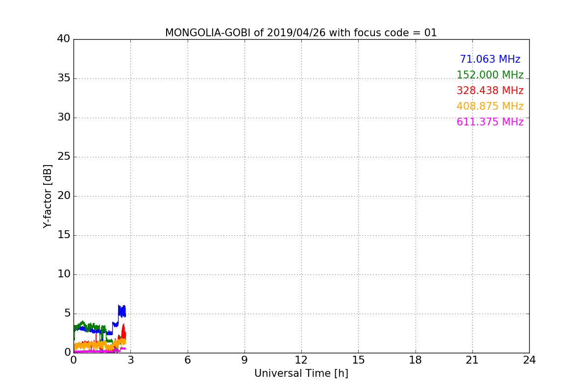588x392 pixels.
Task: Click the x-axis tick label 21
Action: point(472,360)
